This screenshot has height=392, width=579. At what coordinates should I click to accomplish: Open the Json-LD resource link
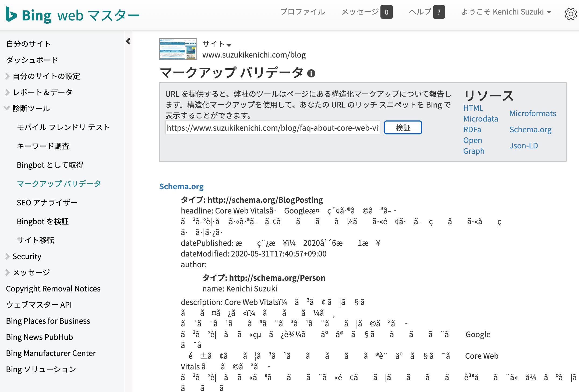(524, 145)
